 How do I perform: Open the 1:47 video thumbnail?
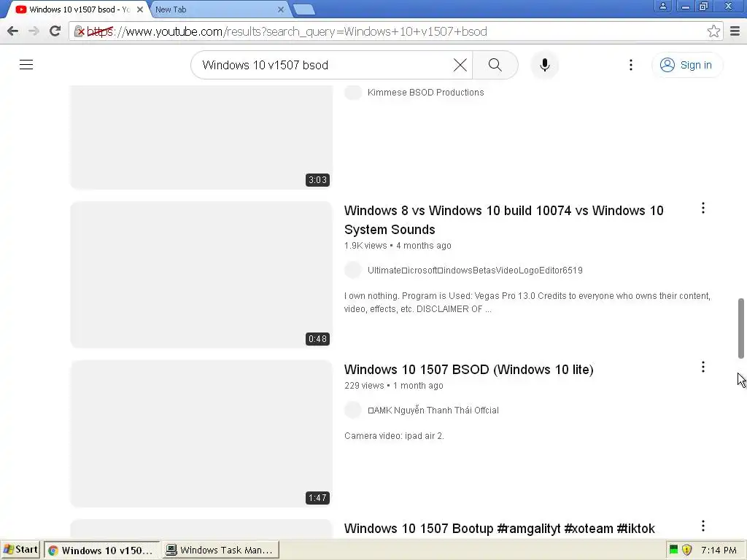[x=201, y=434]
